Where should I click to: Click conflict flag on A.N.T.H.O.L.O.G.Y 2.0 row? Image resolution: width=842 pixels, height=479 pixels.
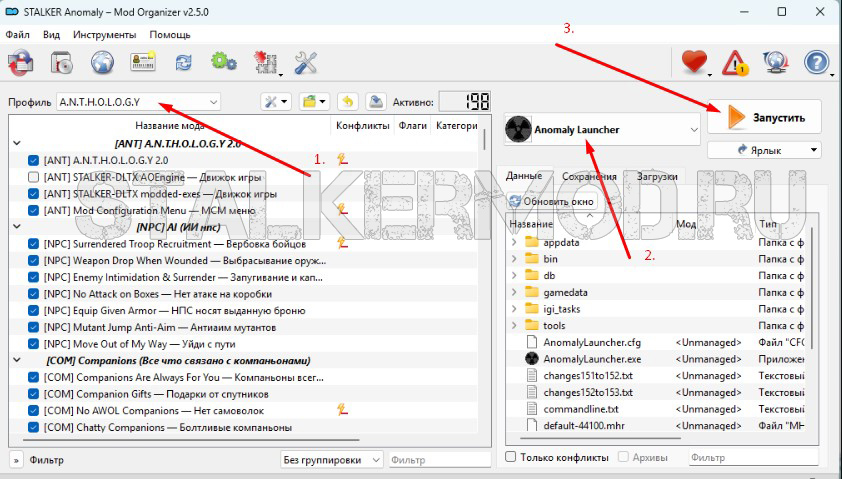click(x=342, y=159)
